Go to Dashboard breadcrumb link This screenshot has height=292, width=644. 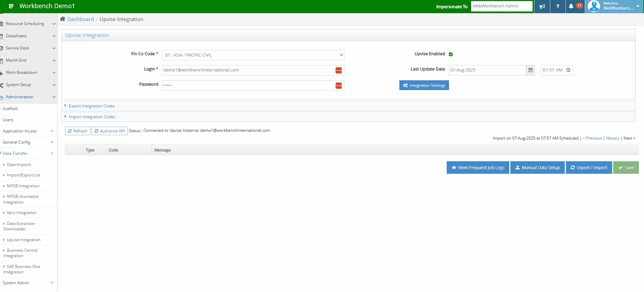point(81,19)
